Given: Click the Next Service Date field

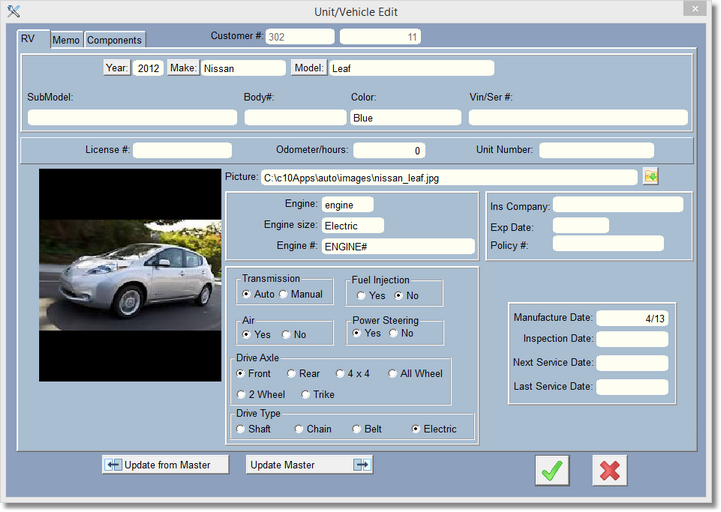Looking at the screenshot, I should [x=632, y=363].
